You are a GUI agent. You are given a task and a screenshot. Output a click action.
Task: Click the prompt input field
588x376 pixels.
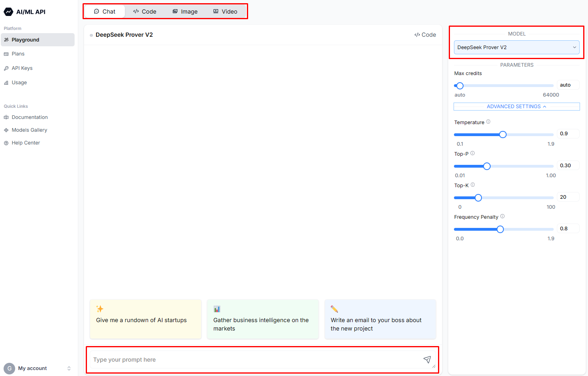tap(262, 360)
